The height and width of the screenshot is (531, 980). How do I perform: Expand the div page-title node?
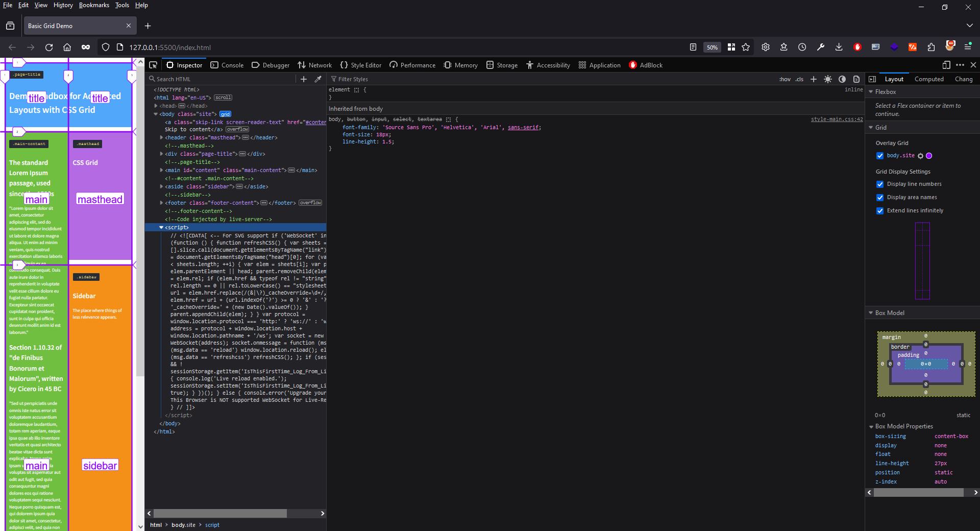161,154
